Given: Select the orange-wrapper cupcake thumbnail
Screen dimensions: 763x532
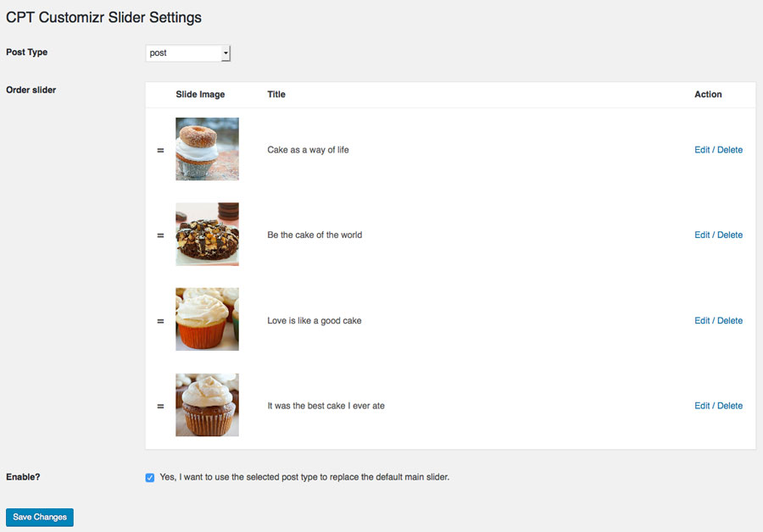Looking at the screenshot, I should [x=208, y=319].
